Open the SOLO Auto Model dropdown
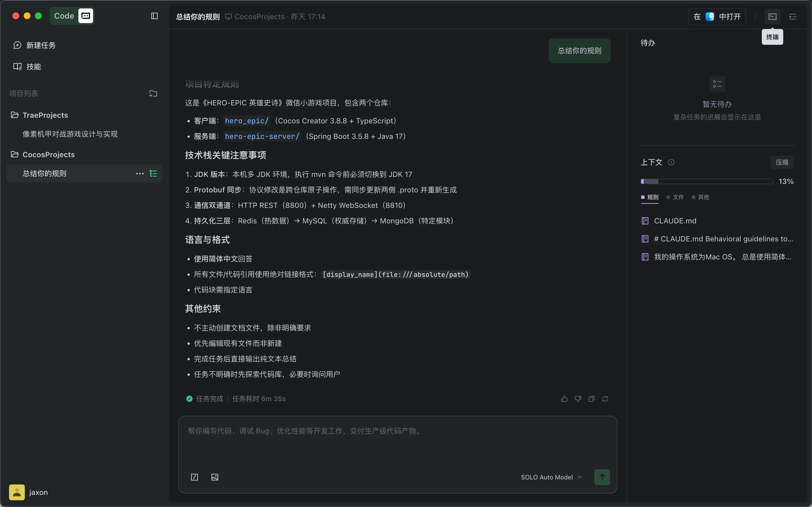Image resolution: width=812 pixels, height=507 pixels. pyautogui.click(x=551, y=477)
